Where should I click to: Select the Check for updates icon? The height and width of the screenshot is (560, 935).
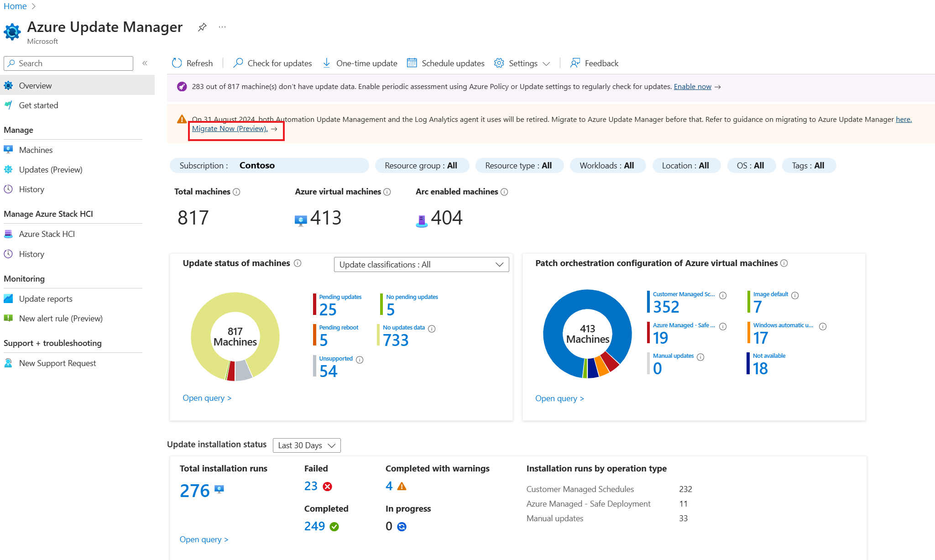238,63
